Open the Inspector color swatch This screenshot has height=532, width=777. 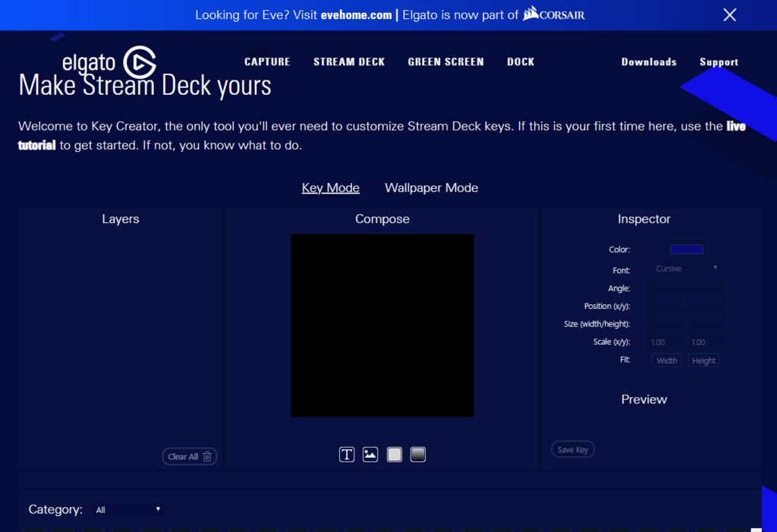click(686, 250)
